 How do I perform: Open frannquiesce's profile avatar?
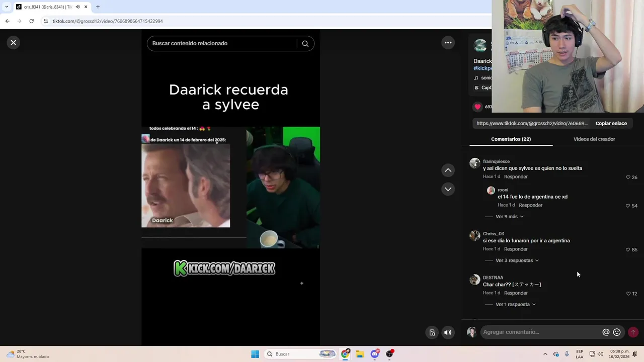(x=475, y=163)
